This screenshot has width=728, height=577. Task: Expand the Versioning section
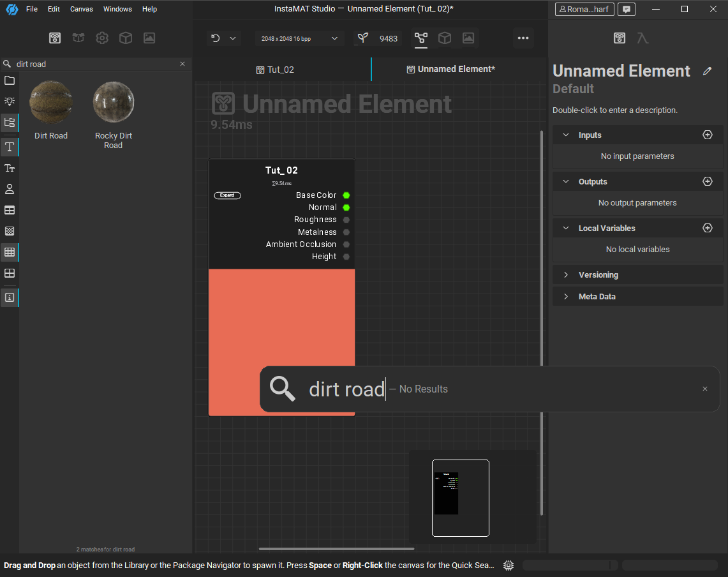(x=598, y=274)
